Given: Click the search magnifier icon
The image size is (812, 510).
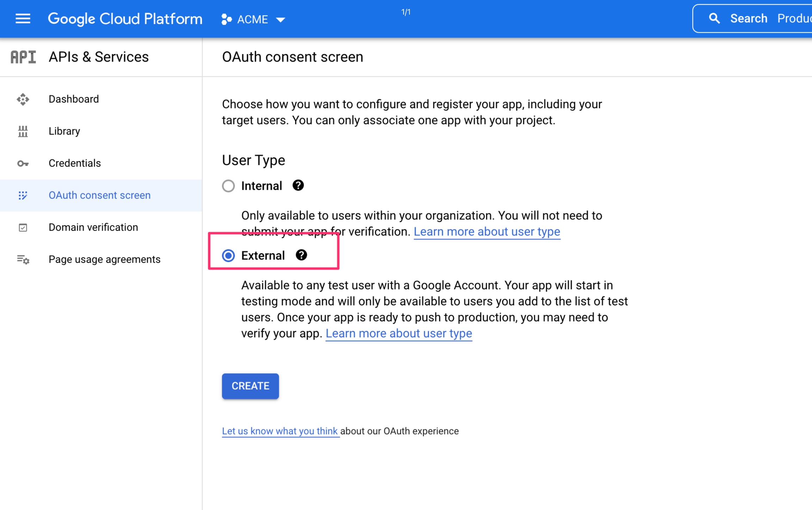Looking at the screenshot, I should point(714,18).
